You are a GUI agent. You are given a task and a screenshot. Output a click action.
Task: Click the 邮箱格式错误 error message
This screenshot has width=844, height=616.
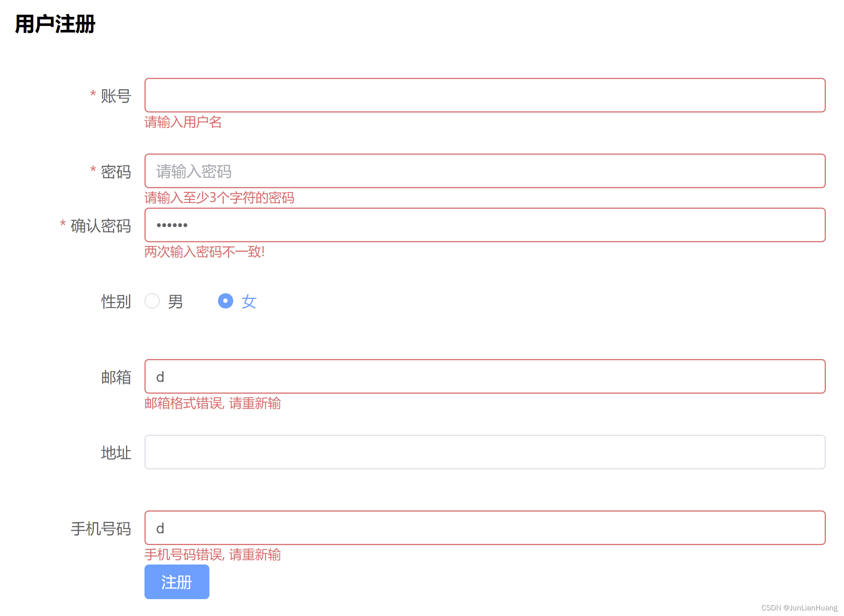click(x=212, y=403)
